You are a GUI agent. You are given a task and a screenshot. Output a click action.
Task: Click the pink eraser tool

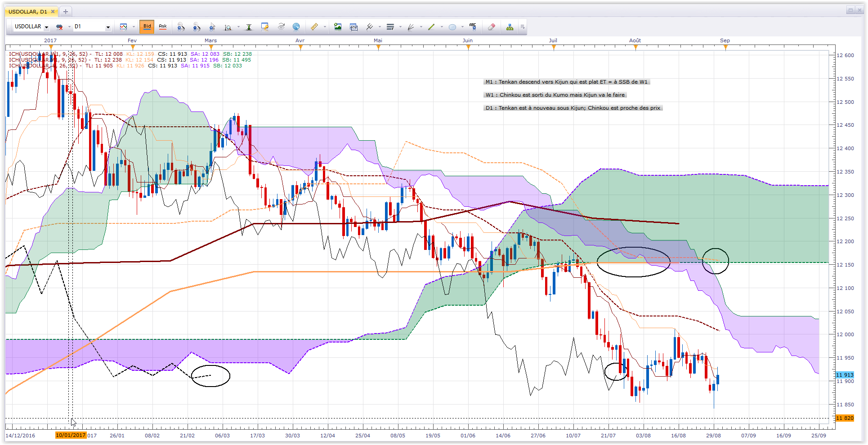tap(491, 27)
